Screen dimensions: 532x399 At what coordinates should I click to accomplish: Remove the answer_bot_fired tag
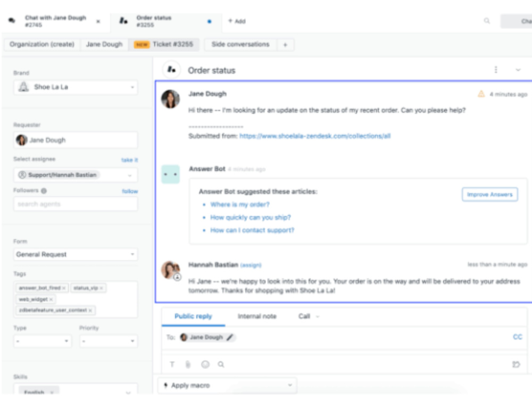tap(64, 288)
